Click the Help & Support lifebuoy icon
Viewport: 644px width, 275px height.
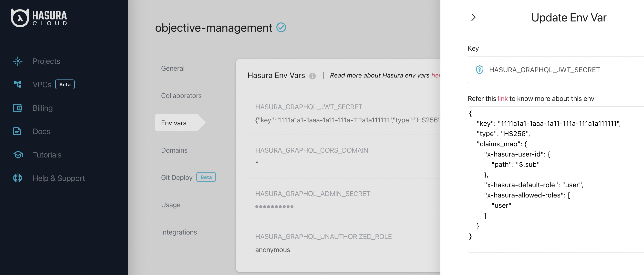click(x=18, y=178)
